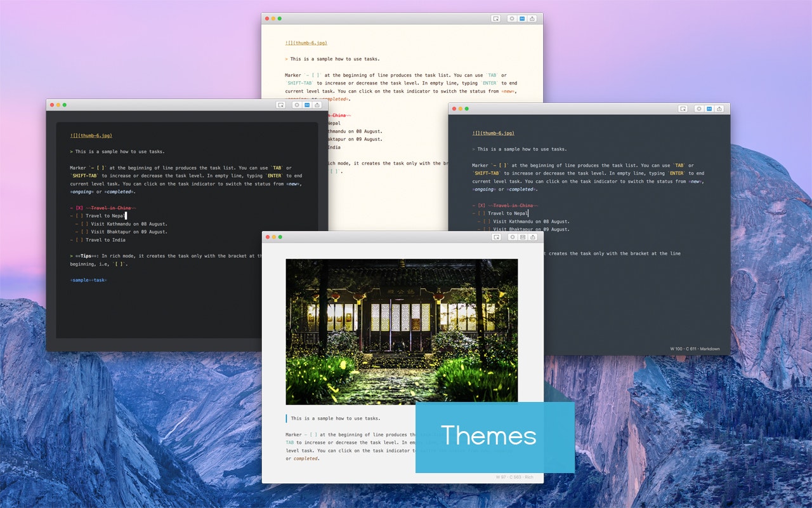Click 'This is a sample' quote line in the black window

[117, 152]
